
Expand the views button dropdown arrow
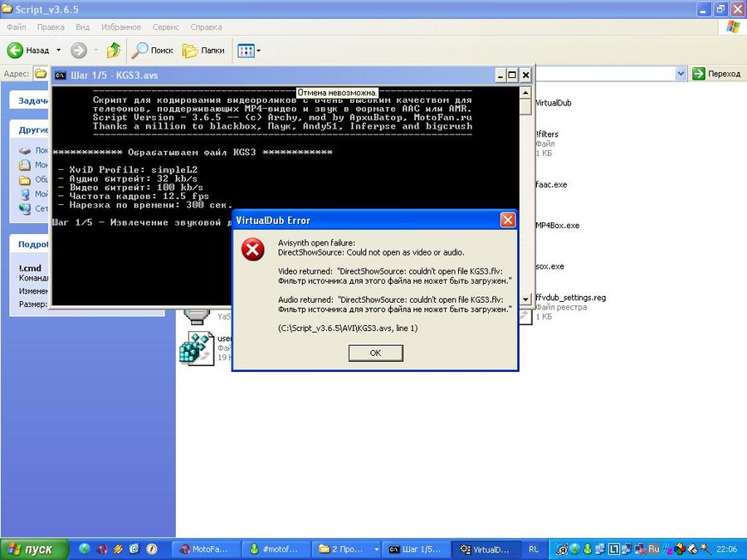pos(259,50)
